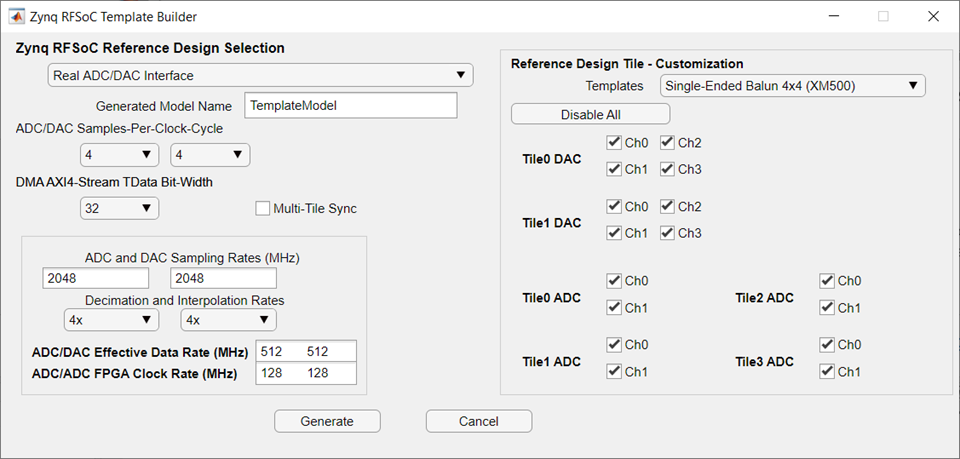This screenshot has width=960, height=459.
Task: Toggle Ch2 checkbox for Tile0 DAC
Action: 667,143
